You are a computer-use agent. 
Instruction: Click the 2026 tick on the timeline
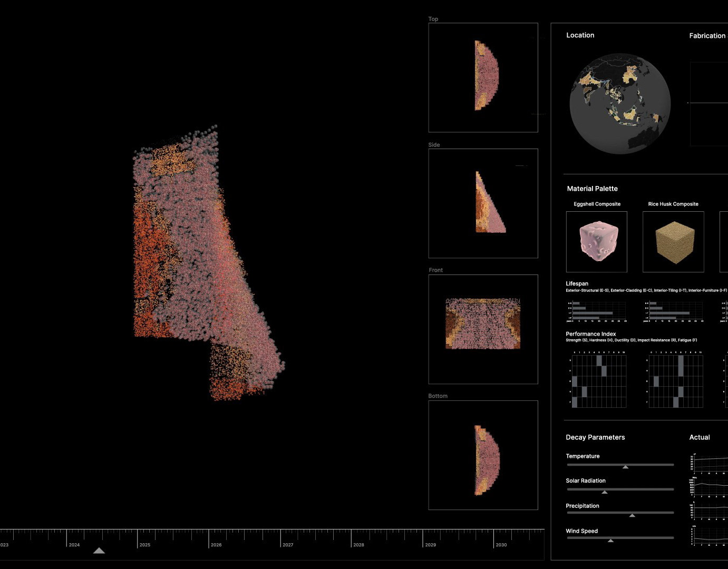pos(209,538)
